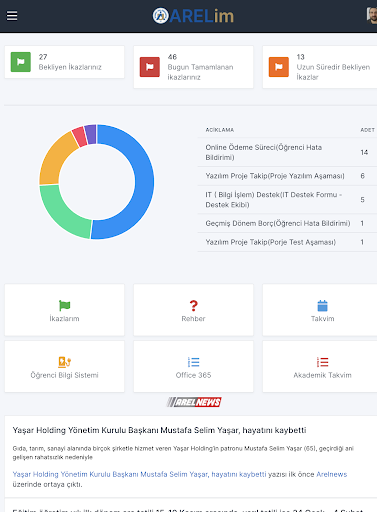Click the red flag Bugün Tamamlanan icon
This screenshot has width=377, height=512.
coord(150,67)
